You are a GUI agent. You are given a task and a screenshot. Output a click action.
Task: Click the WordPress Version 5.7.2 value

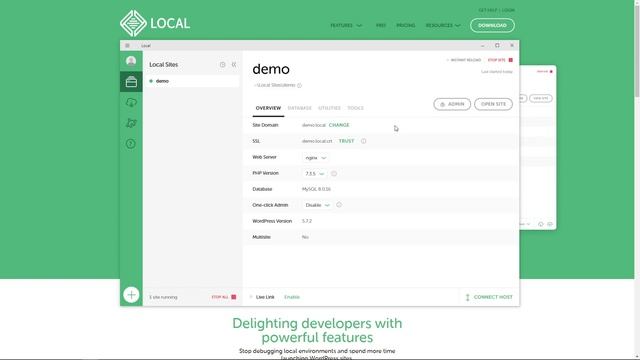[x=307, y=221]
